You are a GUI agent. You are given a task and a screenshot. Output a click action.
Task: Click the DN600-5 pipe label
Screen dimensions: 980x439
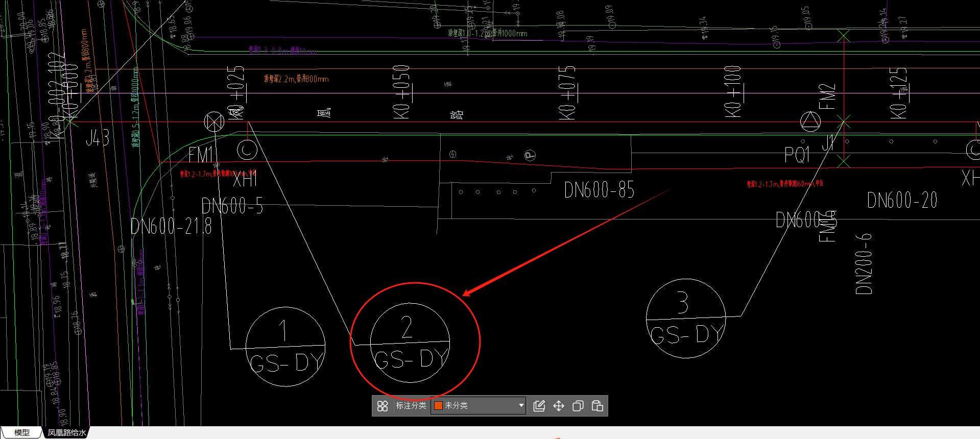click(x=232, y=206)
